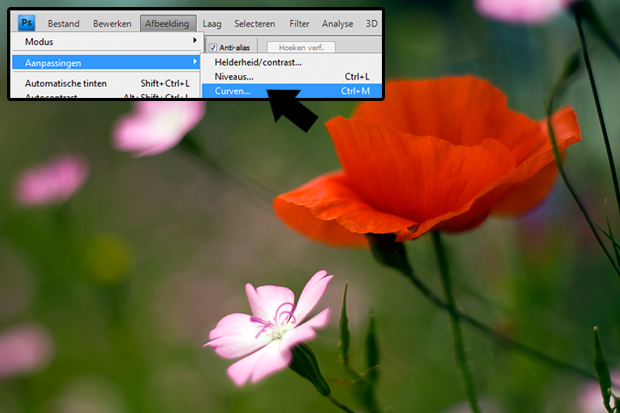Open the Selecteren menu
This screenshot has width=620, height=413.
point(255,23)
